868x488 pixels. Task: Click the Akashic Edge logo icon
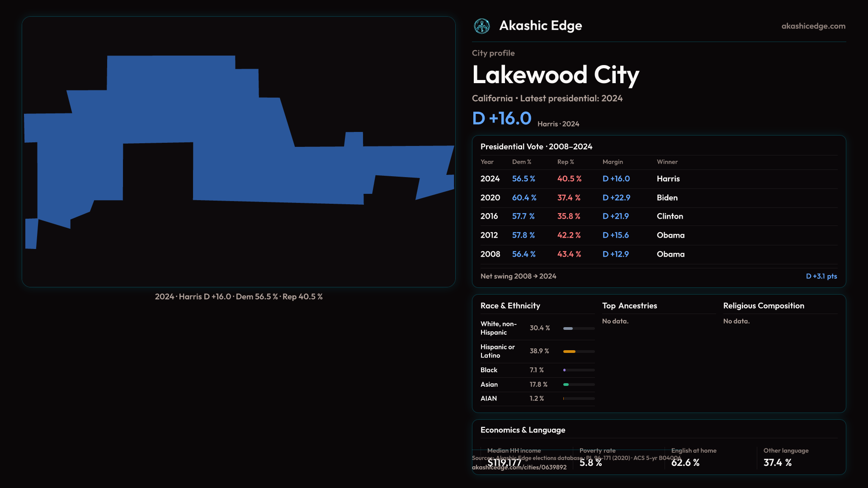click(481, 26)
